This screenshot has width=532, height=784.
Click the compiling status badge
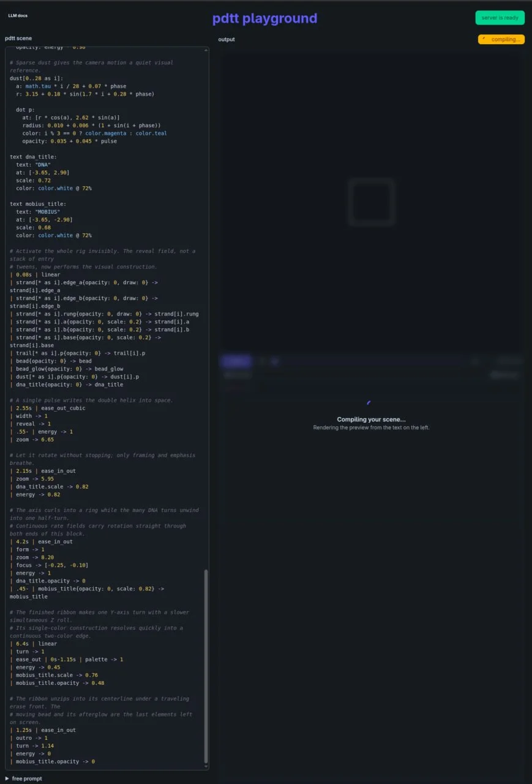(501, 39)
